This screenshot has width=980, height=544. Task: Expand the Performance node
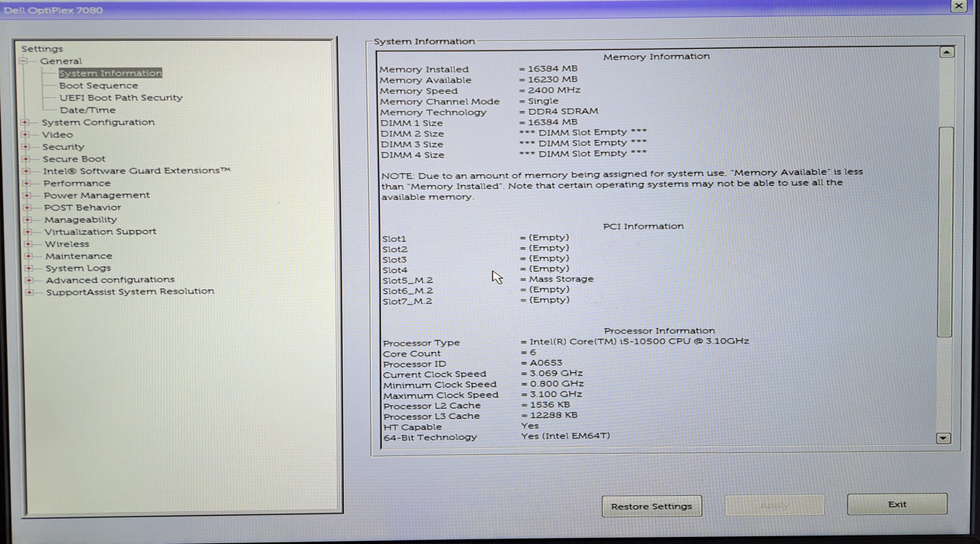(27, 183)
